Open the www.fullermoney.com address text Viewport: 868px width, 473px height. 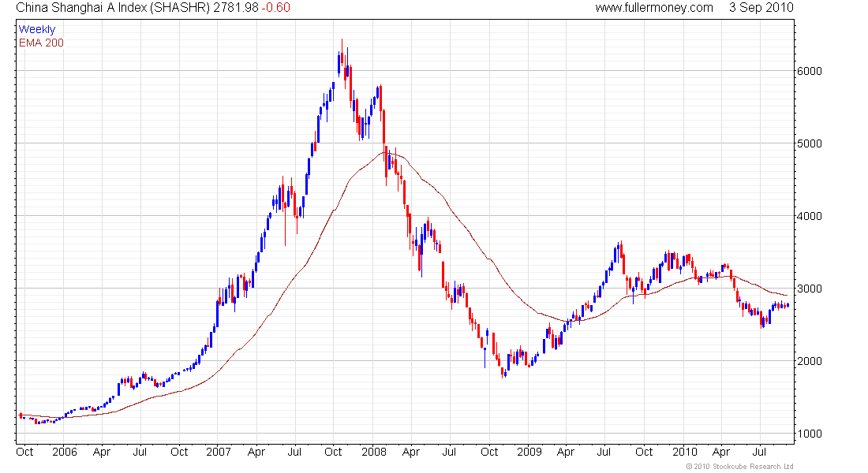coord(654,8)
